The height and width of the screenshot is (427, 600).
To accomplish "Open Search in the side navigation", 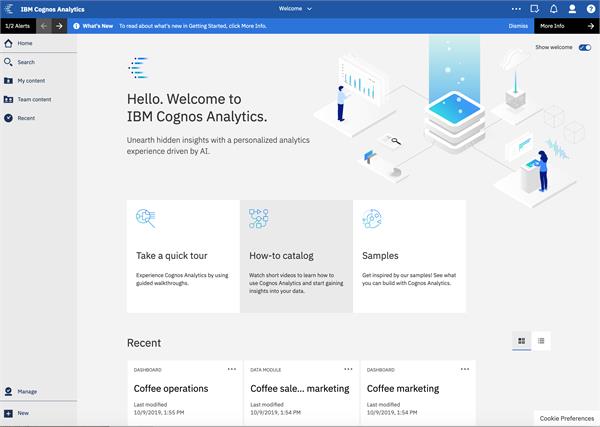I will (38, 62).
